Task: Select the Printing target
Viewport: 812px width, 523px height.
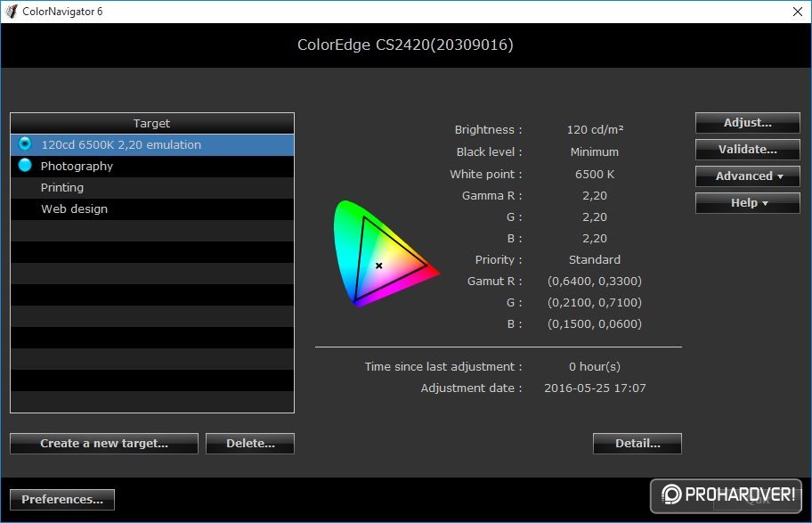Action: point(152,188)
